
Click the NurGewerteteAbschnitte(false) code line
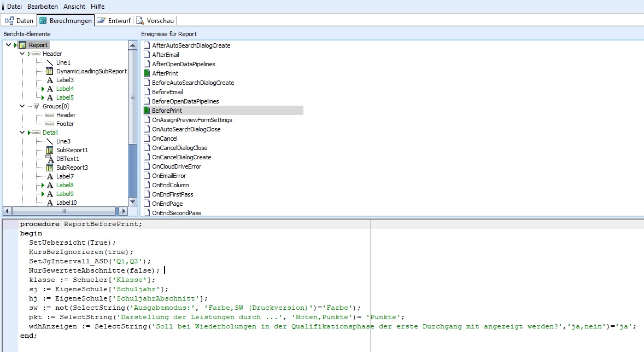point(94,270)
